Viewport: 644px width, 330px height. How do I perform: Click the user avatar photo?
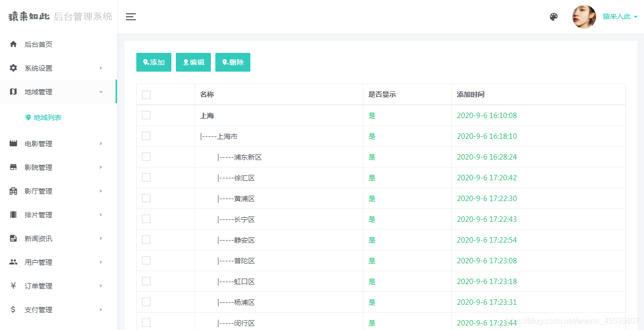[584, 17]
